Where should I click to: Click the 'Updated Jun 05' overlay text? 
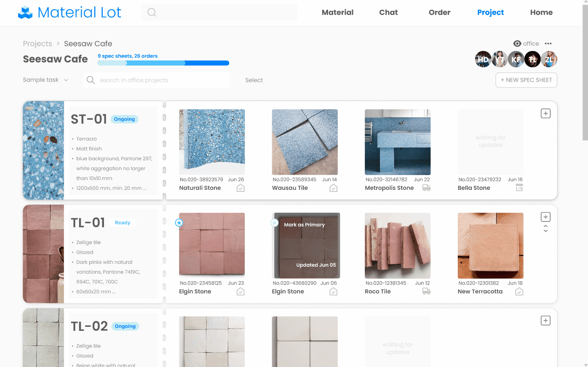(316, 265)
